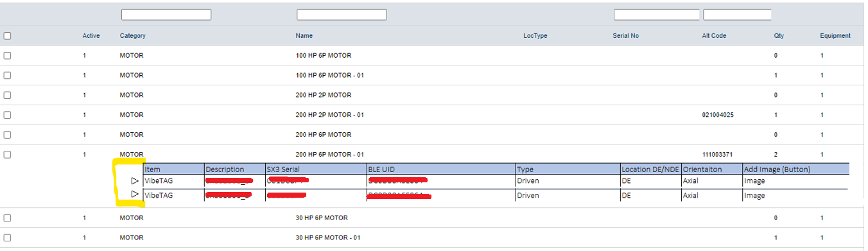Click the Name filter text field
This screenshot has width=868, height=251.
coord(342,14)
